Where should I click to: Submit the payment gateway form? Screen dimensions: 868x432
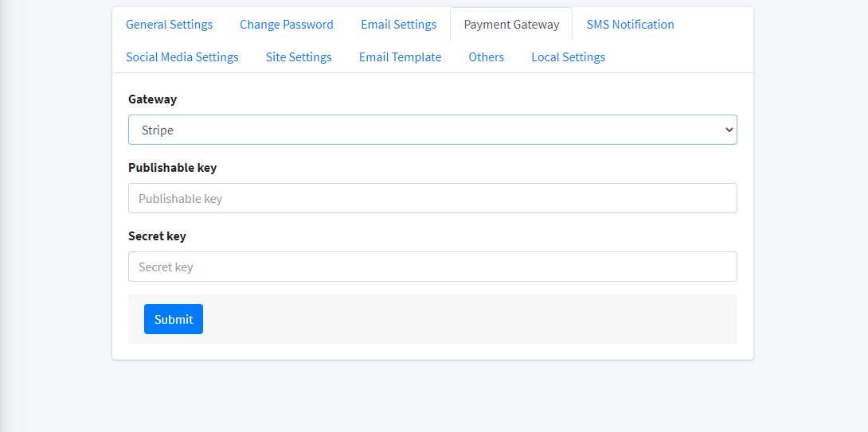[x=174, y=319]
